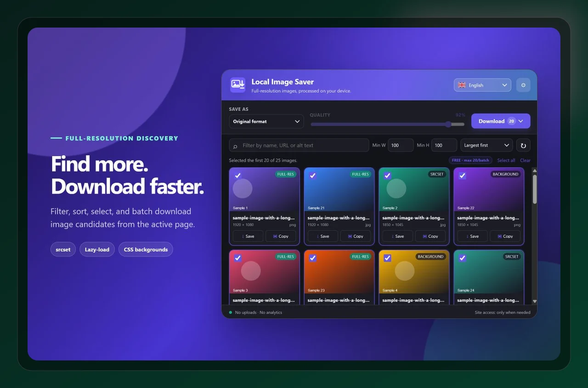Click the Local Image Saver logo icon
The height and width of the screenshot is (388, 588).
[x=237, y=85]
